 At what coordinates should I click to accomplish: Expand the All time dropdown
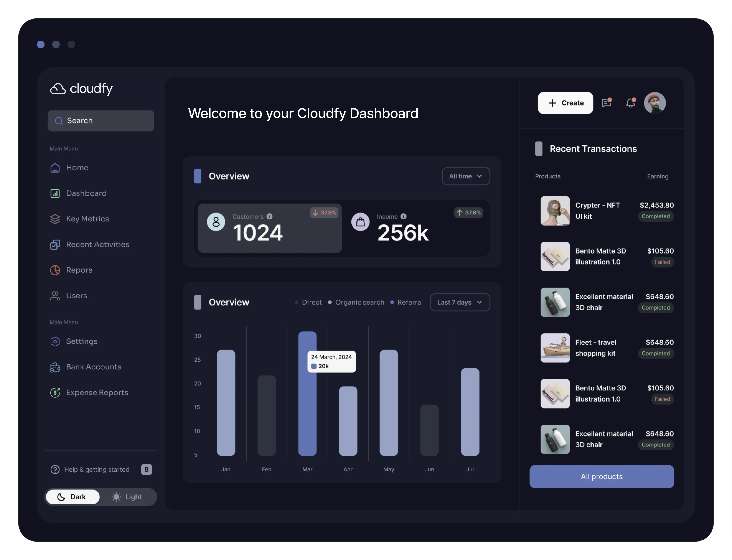coord(466,176)
